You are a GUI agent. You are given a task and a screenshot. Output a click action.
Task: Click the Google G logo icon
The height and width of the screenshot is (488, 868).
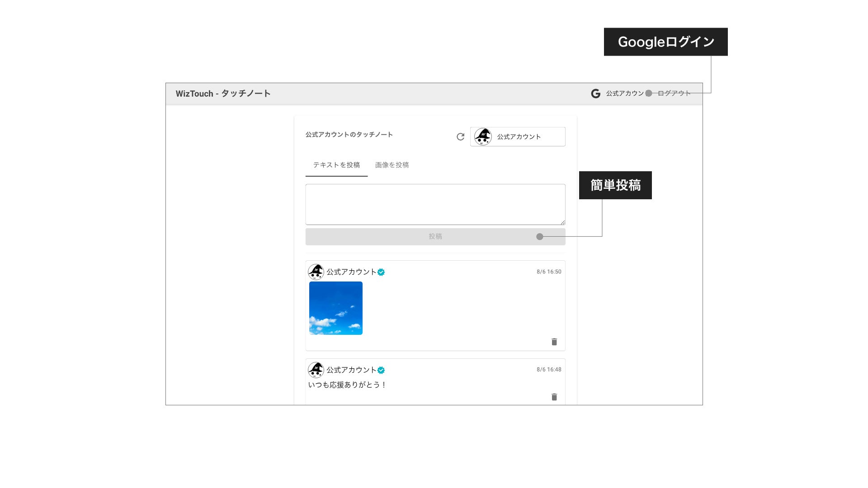pos(595,94)
